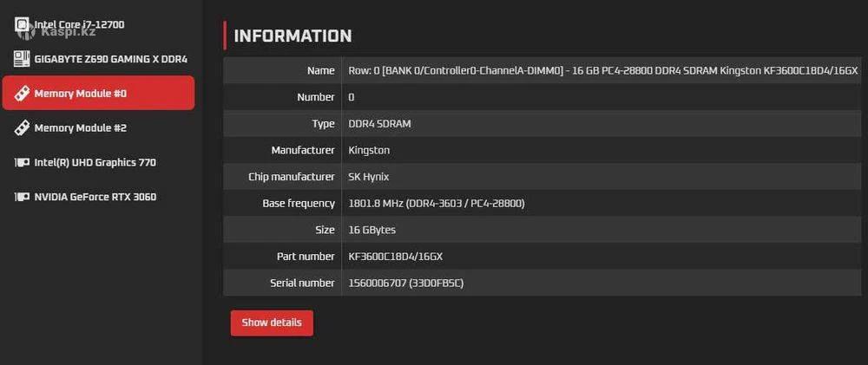Click the RAM icon beside Memory Module #2
The height and width of the screenshot is (365, 868).
[22, 128]
